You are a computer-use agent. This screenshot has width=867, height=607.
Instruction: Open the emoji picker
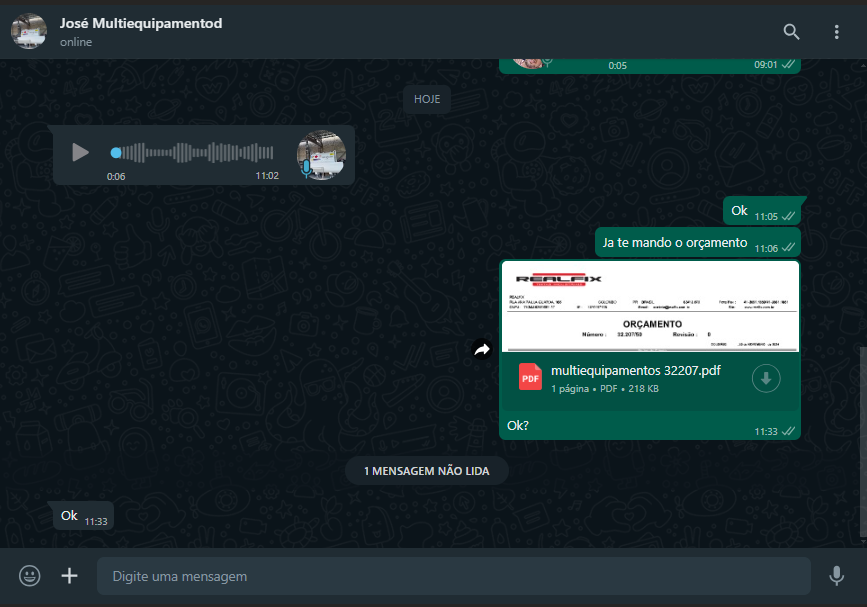pos(30,576)
